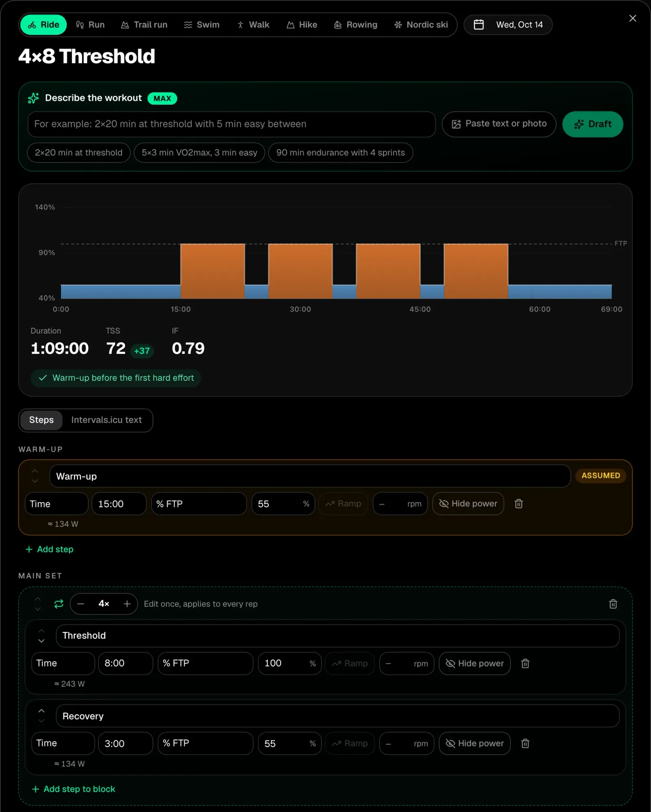The image size is (651, 812).
Task: Switch to the Intervals.icu text view
Action: (107, 420)
